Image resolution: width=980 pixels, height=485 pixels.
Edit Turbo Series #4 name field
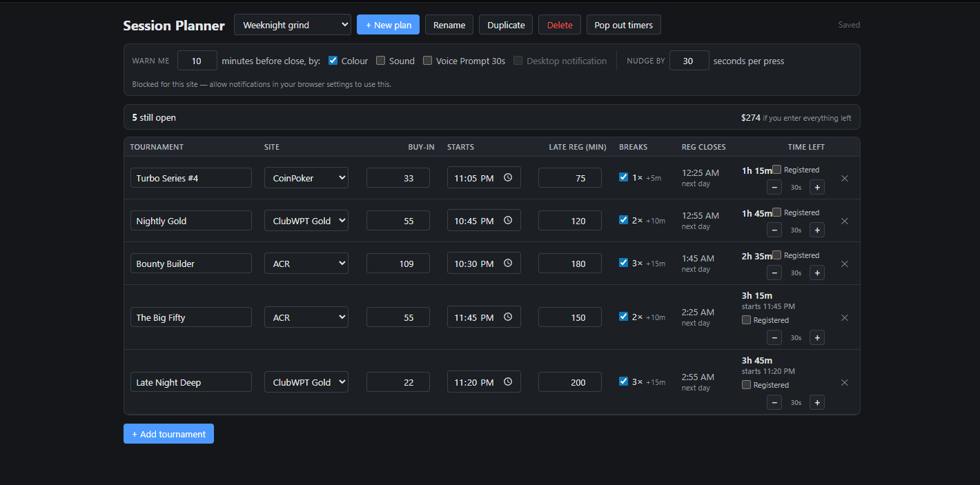tap(191, 178)
